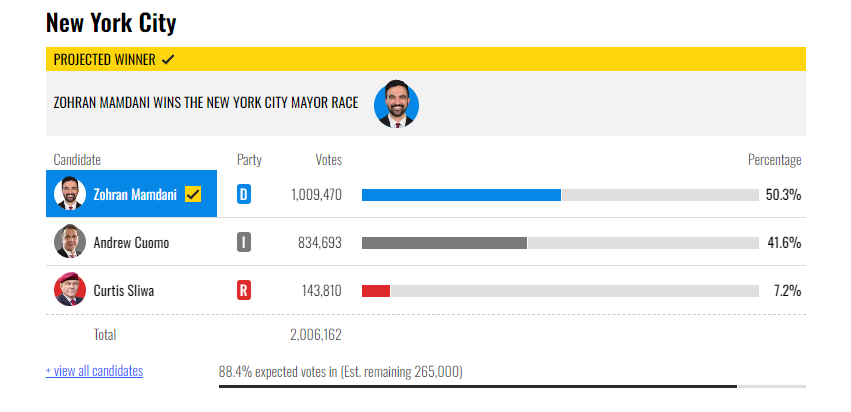
Task: Click the Projected Winner checkmark icon
Action: coord(168,59)
